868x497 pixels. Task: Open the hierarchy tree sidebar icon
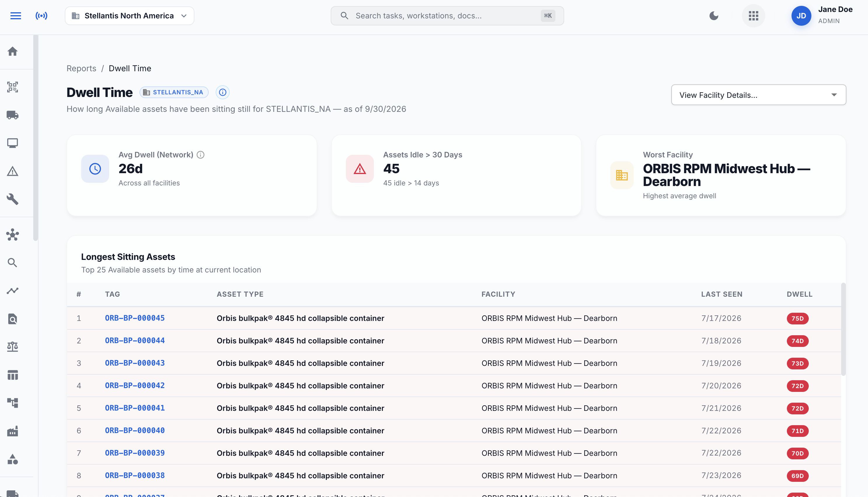click(x=13, y=403)
